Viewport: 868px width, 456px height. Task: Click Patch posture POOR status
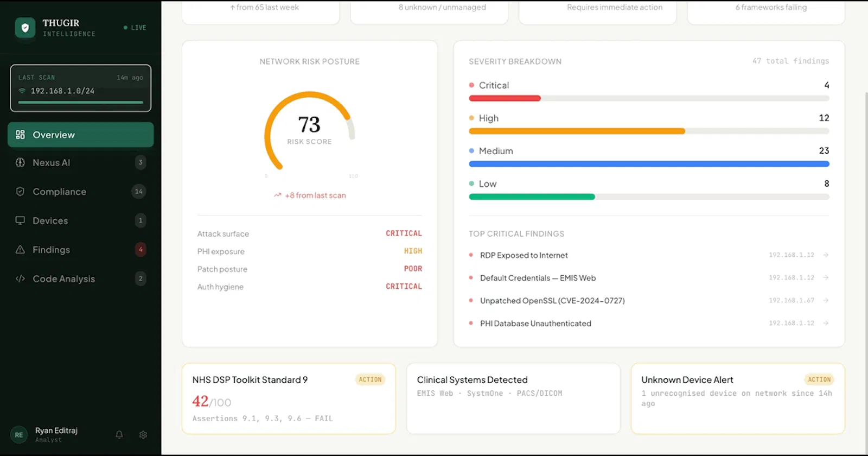click(x=413, y=269)
